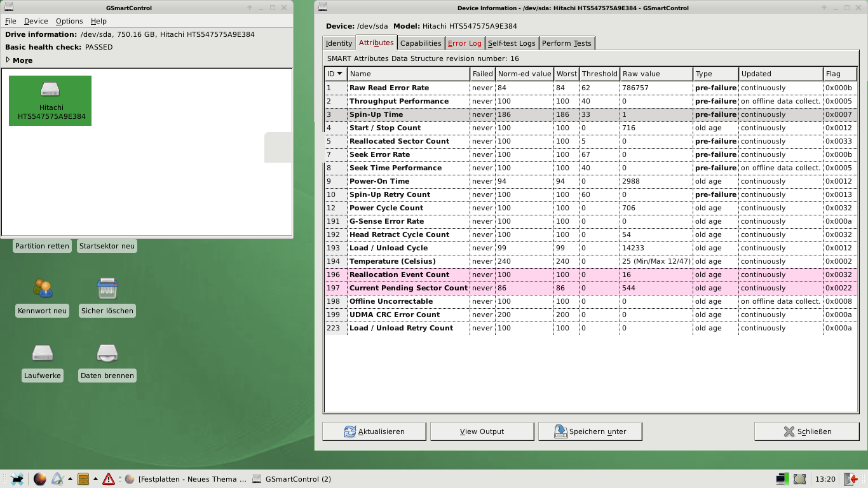Viewport: 868px width, 488px height.
Task: Click the Aktualisieren refresh button
Action: (374, 431)
